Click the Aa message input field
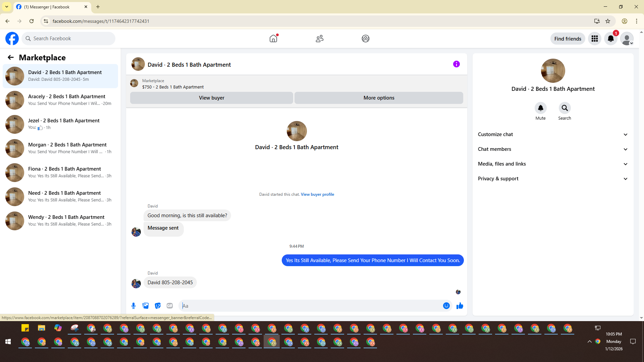Viewport: 644px width, 362px height. click(x=310, y=306)
